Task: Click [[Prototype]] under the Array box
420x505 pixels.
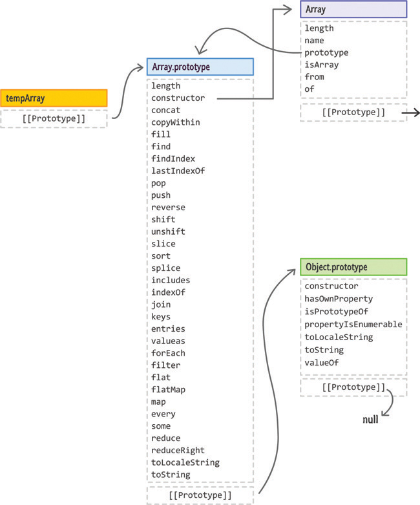Action: click(x=353, y=112)
